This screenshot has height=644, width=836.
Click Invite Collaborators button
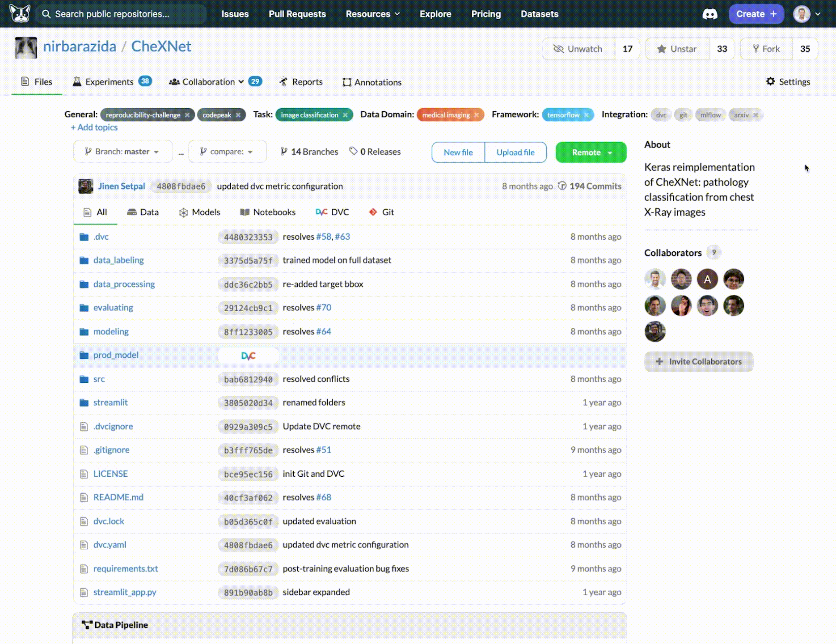tap(699, 362)
